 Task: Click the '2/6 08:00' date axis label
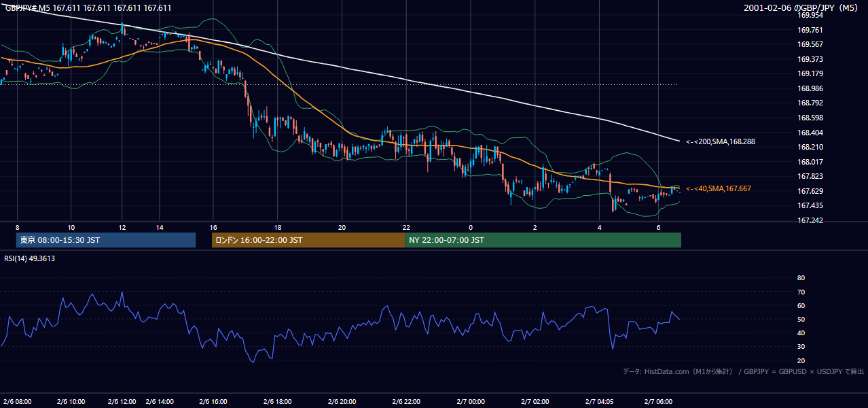coord(17,401)
